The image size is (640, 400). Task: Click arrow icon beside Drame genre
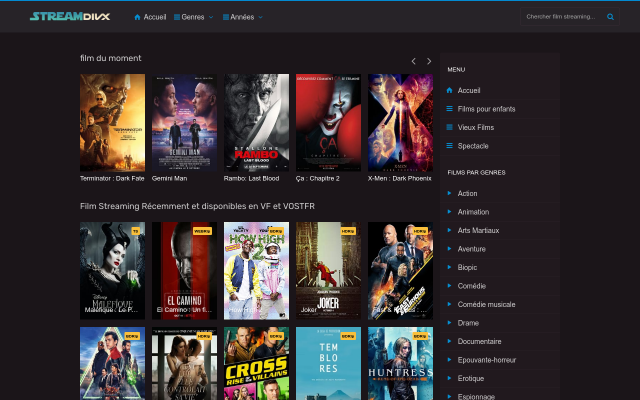[449, 322]
